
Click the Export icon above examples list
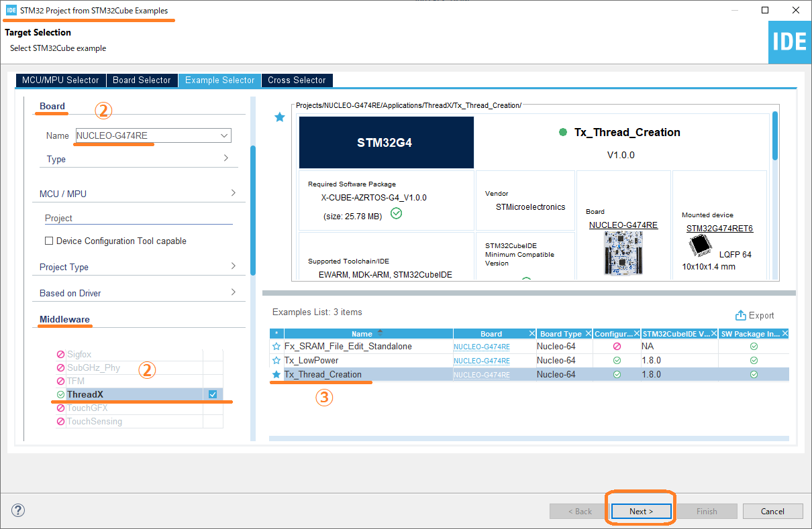[x=741, y=316]
